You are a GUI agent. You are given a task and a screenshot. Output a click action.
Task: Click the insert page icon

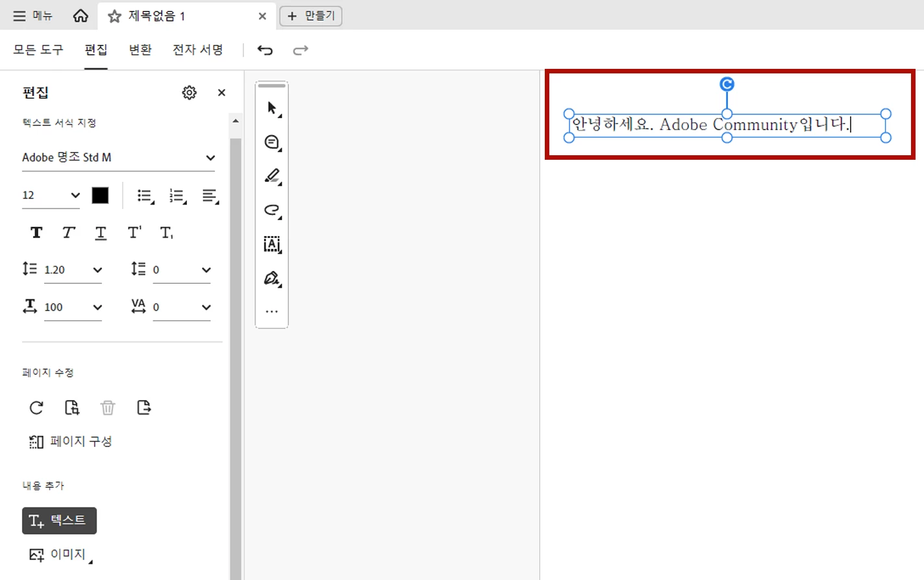point(144,408)
